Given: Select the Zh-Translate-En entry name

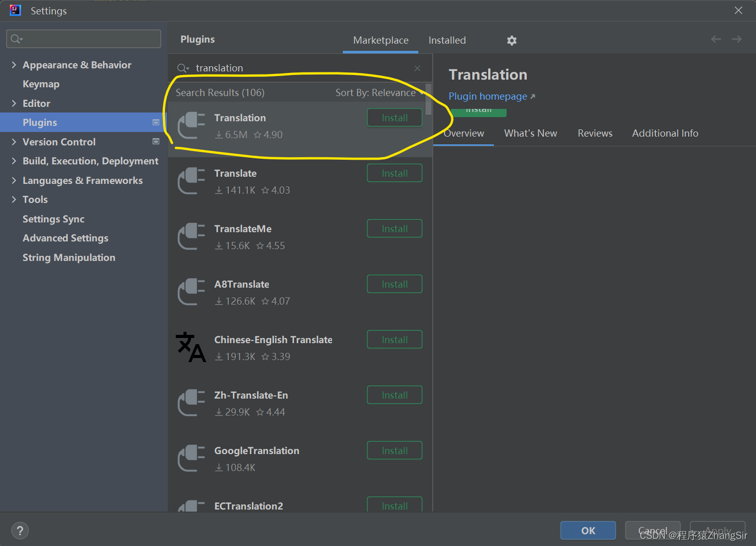Looking at the screenshot, I should [x=251, y=395].
